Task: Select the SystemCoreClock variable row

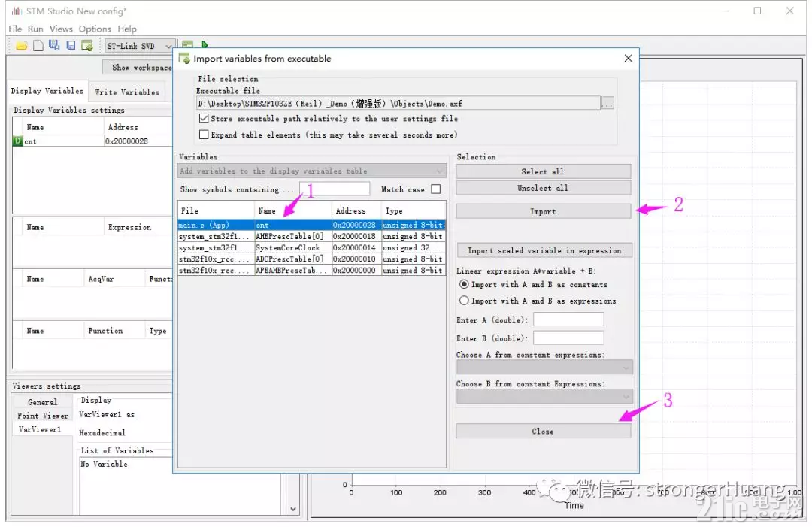Action: 311,247
